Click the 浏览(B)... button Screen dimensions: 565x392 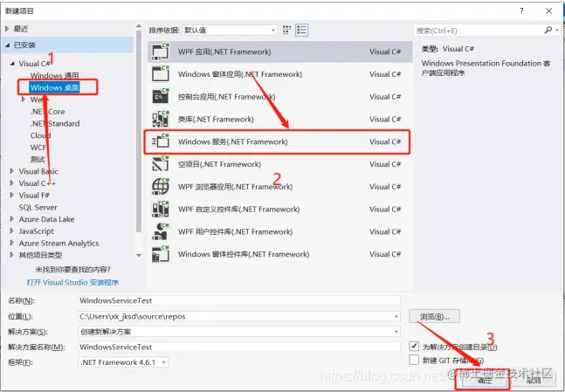click(x=434, y=316)
